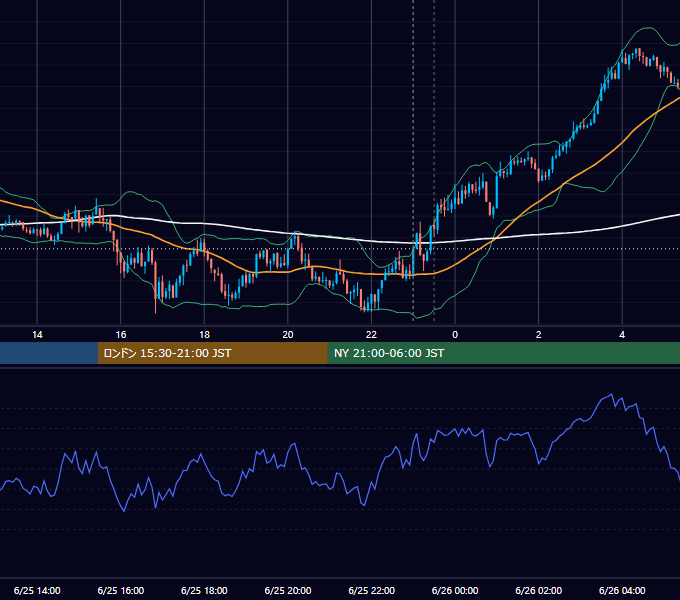Click the 18 hour axis label
Image resolution: width=680 pixels, height=600 pixels.
click(x=204, y=335)
